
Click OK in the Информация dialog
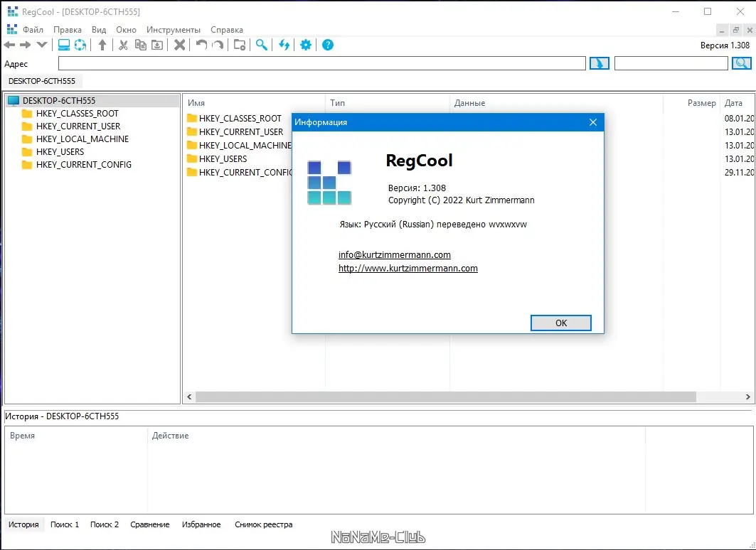560,323
